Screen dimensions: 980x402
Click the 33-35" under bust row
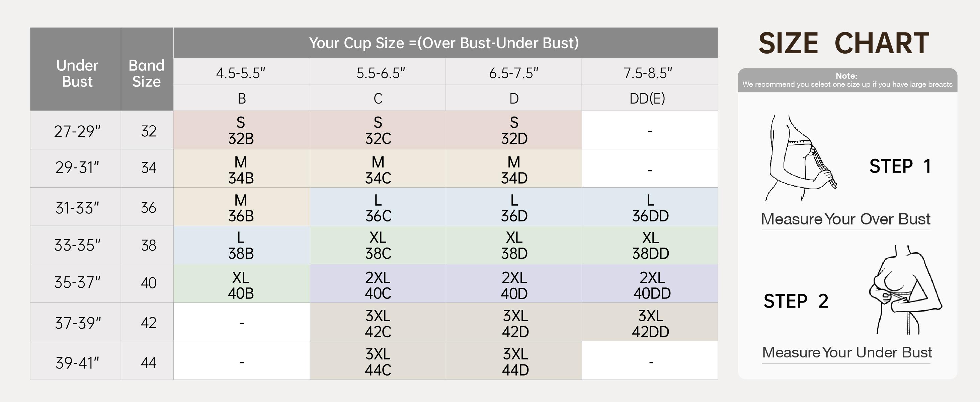[77, 246]
